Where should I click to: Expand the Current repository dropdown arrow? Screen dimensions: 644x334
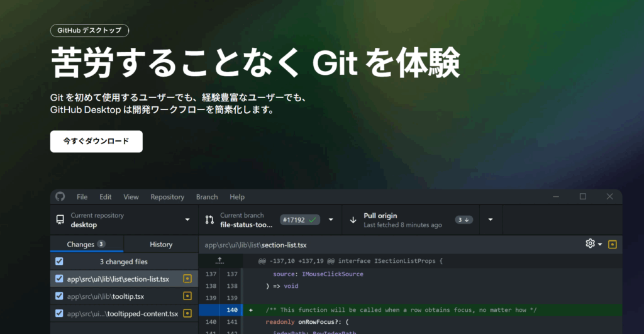[187, 220]
